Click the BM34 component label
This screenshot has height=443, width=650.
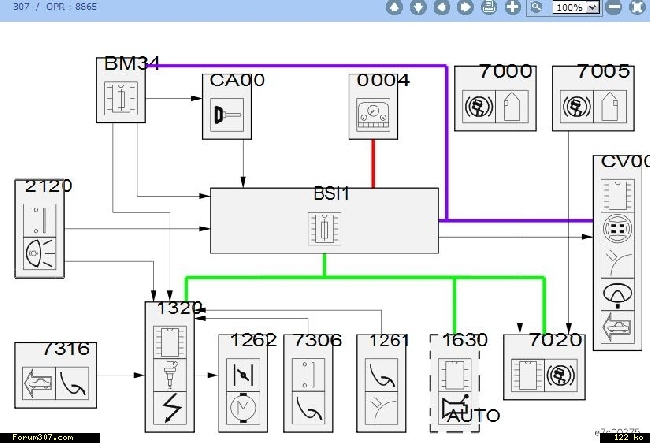click(x=132, y=63)
